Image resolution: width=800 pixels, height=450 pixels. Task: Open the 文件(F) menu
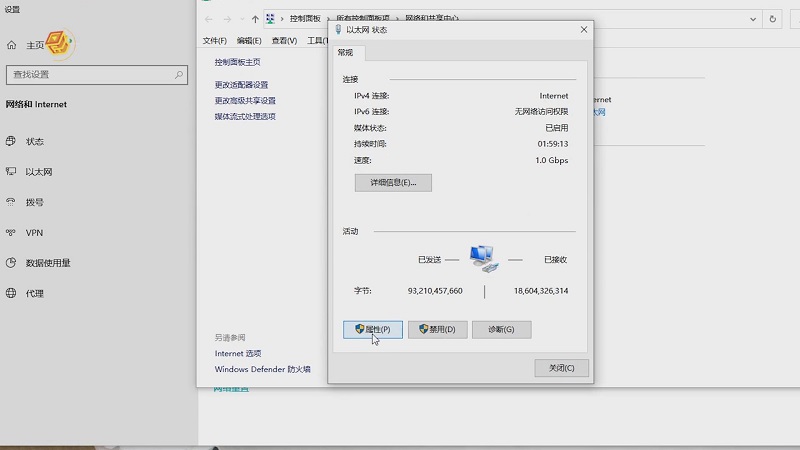tap(215, 41)
